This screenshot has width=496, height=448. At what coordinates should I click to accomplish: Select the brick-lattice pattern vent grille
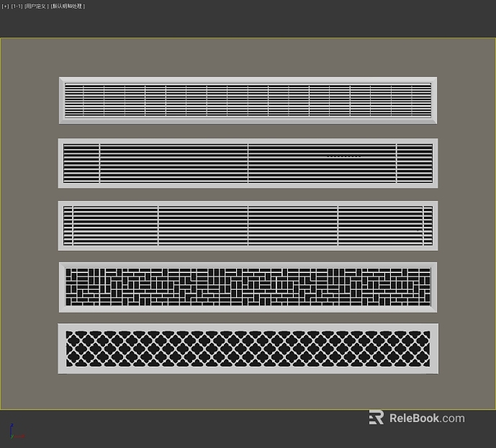click(248, 287)
